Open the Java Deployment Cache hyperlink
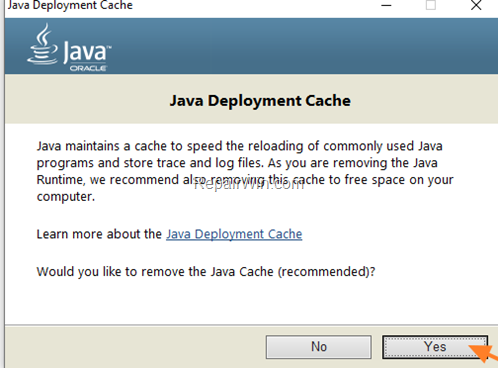This screenshot has width=498, height=368. [234, 234]
